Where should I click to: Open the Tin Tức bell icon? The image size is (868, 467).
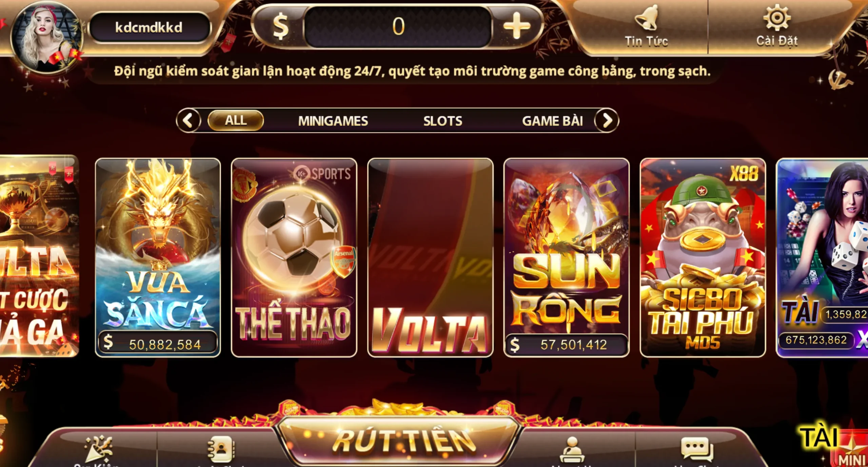pyautogui.click(x=646, y=18)
